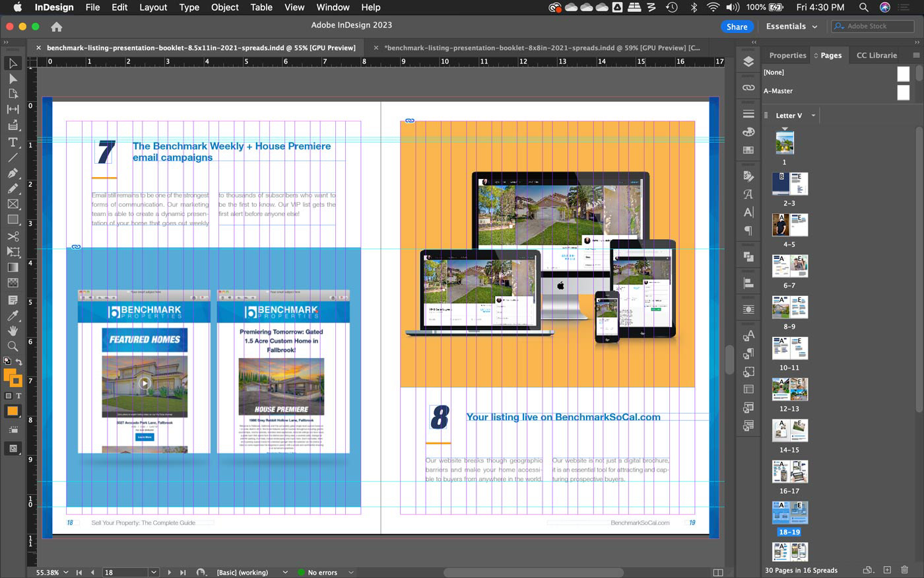
Task: Select the Selection tool arrow
Action: pyautogui.click(x=13, y=63)
